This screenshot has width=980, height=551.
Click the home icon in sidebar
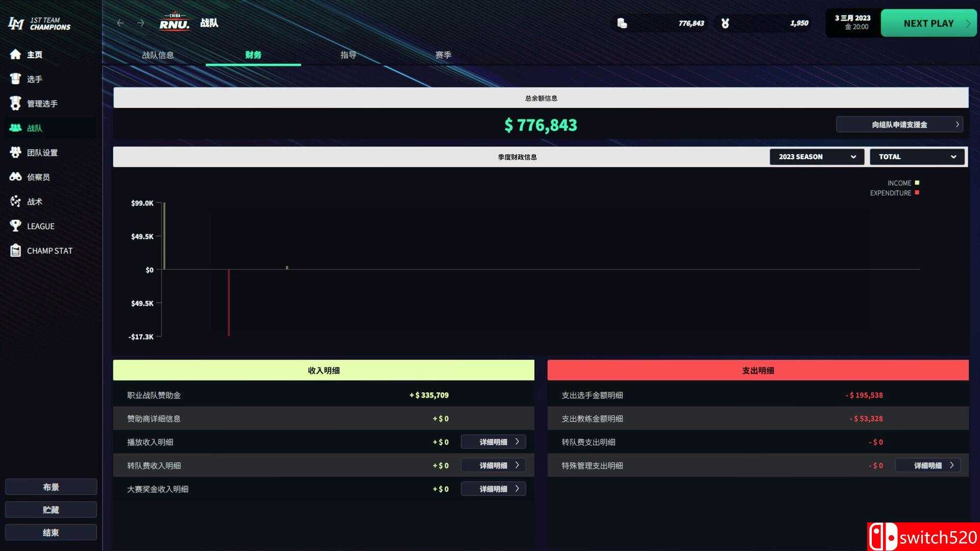15,55
